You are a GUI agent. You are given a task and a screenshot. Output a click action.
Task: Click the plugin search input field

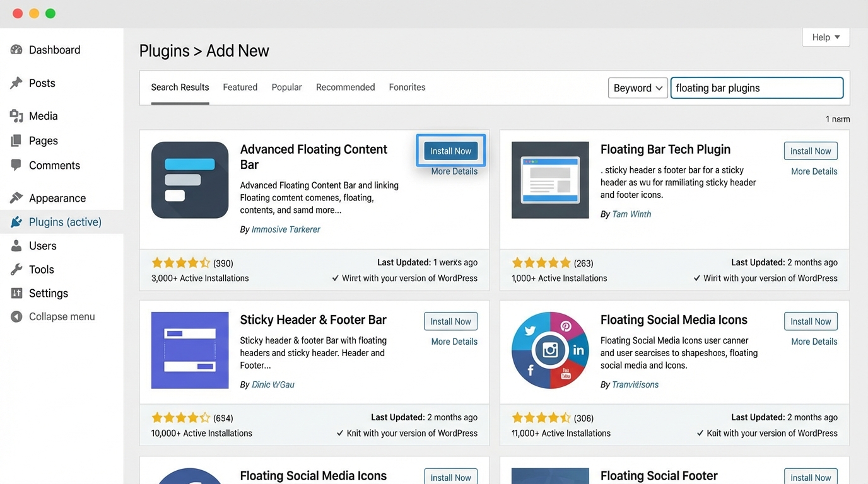[756, 88]
